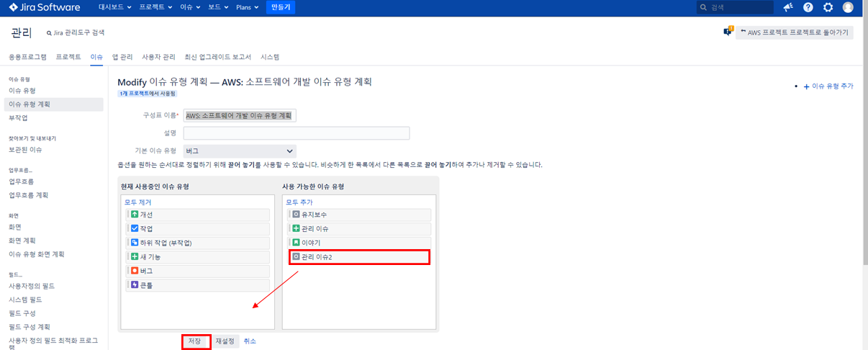This screenshot has height=350, width=868.
Task: Open the 보드 dropdown menu
Action: [220, 7]
